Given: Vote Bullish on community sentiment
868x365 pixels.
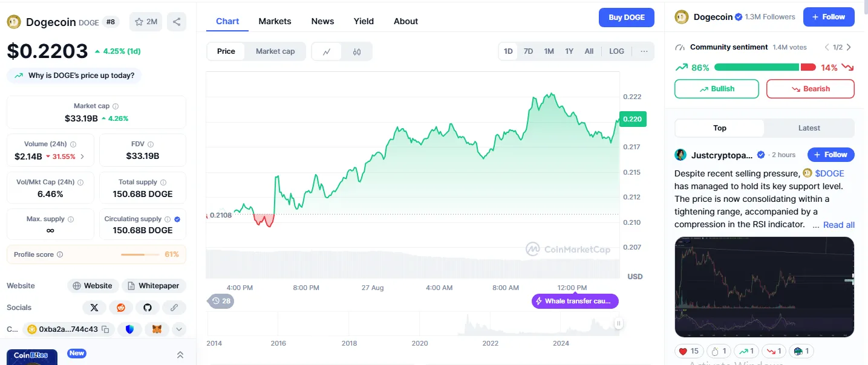Looking at the screenshot, I should click(x=716, y=89).
